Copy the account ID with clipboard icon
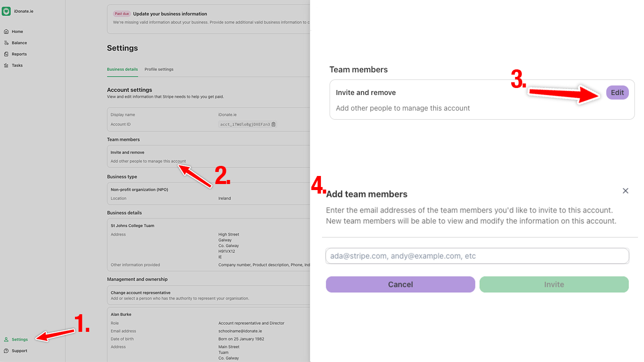Screen dimensions: 644x362 click(x=274, y=124)
